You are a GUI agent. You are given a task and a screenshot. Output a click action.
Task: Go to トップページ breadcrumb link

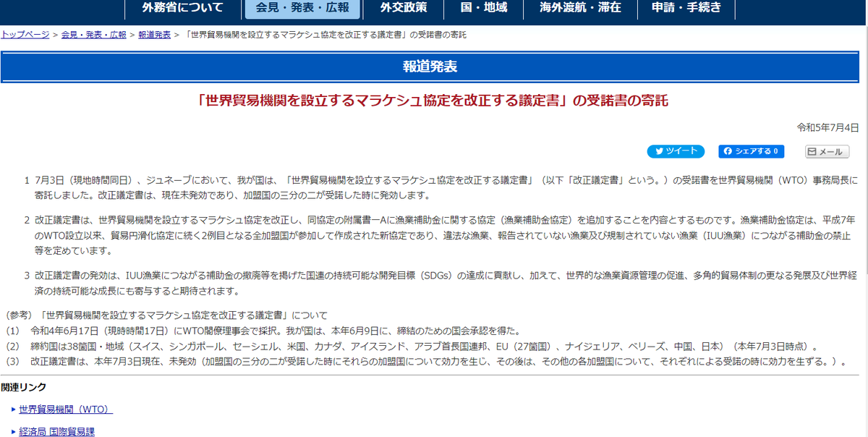point(25,35)
